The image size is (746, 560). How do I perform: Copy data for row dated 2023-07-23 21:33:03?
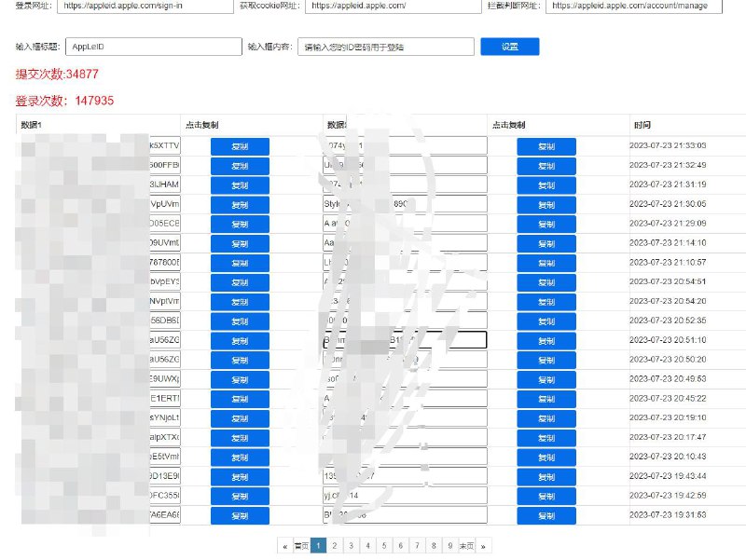(545, 145)
